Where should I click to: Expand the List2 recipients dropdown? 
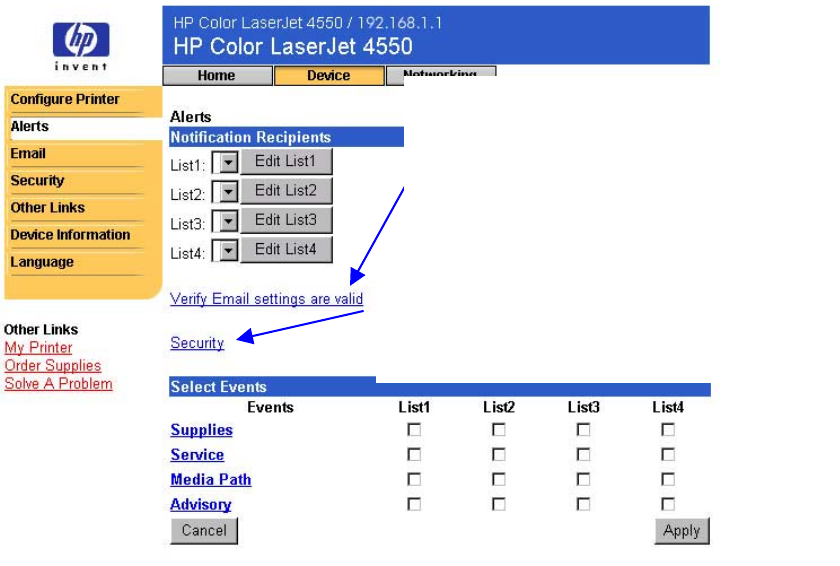[x=225, y=192]
